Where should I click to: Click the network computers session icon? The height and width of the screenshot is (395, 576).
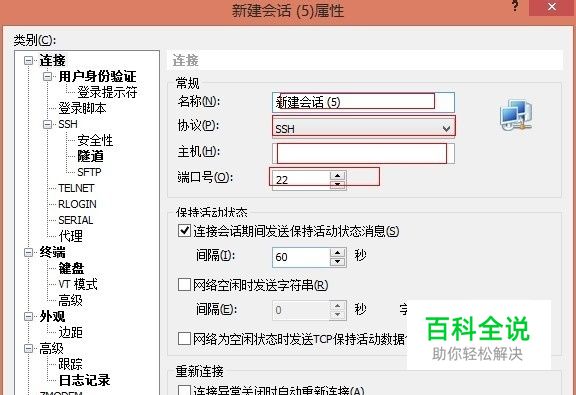[x=516, y=115]
